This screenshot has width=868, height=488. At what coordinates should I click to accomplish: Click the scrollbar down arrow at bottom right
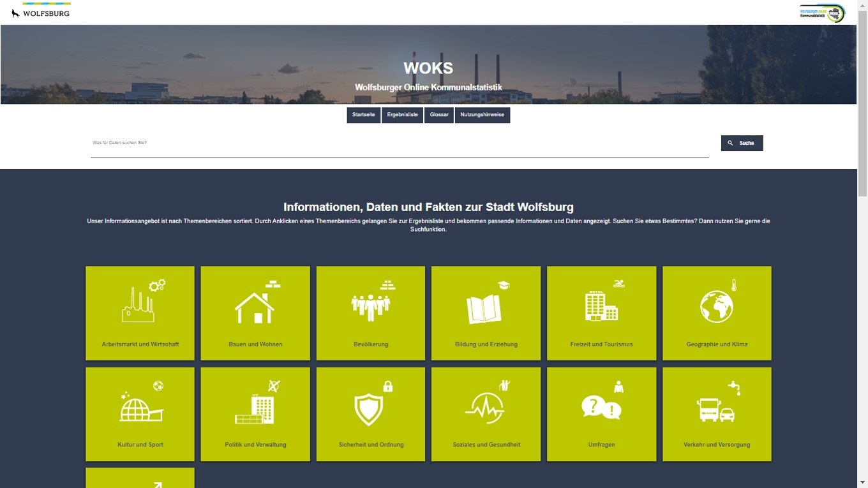pos(862,483)
